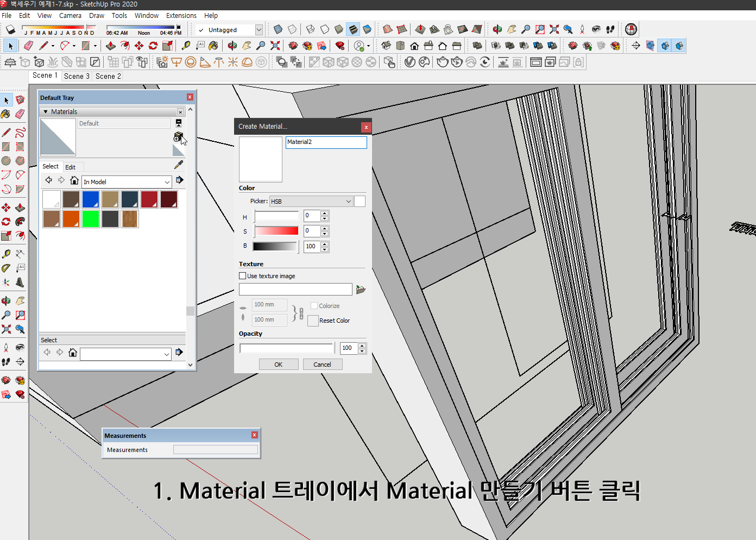Switch to Scene 2 tab

108,76
